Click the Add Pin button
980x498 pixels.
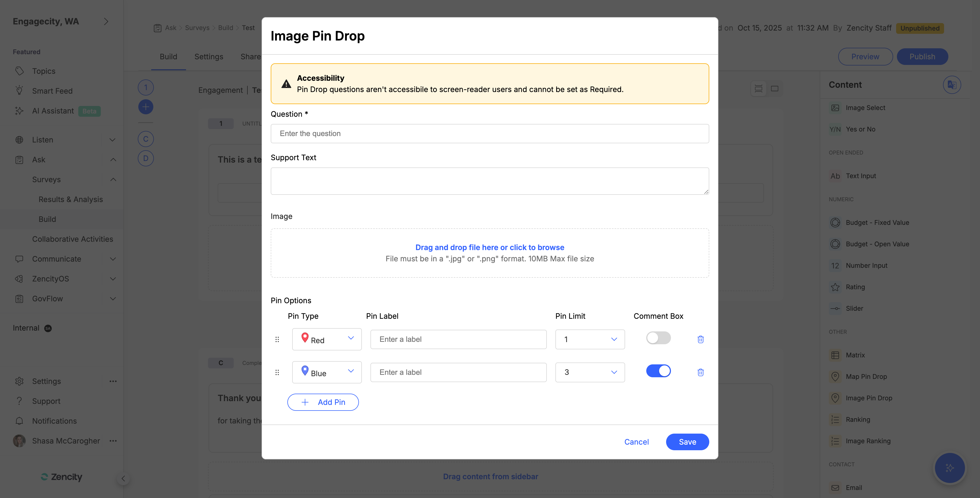pos(323,402)
